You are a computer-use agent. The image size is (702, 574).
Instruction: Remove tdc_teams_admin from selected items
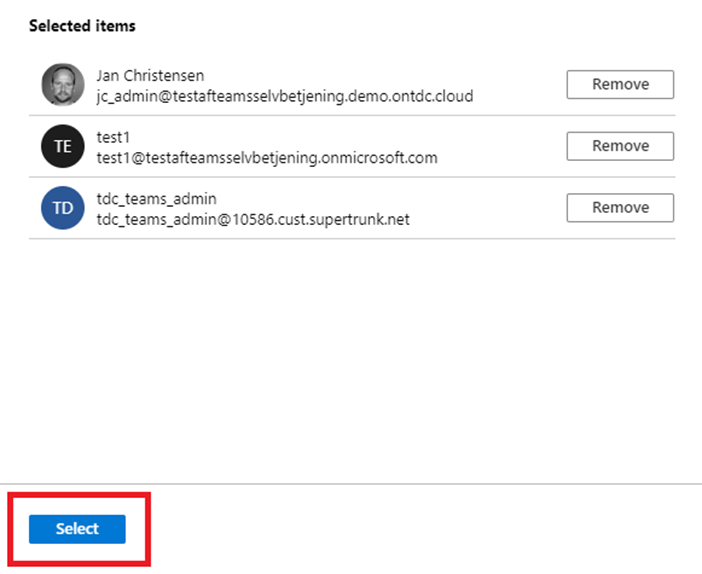pos(620,208)
